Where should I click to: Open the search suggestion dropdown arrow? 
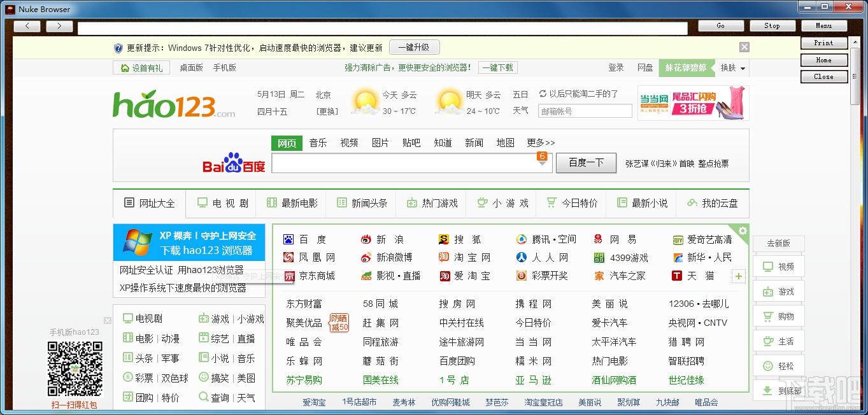pyautogui.click(x=542, y=164)
